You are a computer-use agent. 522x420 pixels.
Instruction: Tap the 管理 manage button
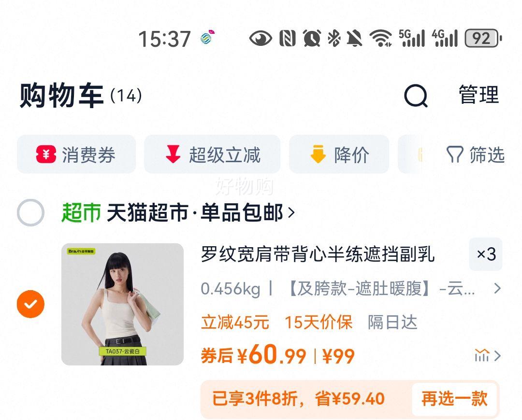478,95
